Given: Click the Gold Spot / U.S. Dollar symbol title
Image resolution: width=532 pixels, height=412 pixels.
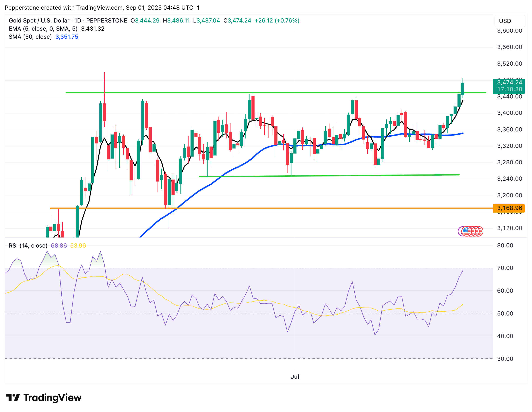Looking at the screenshot, I should coord(68,21).
